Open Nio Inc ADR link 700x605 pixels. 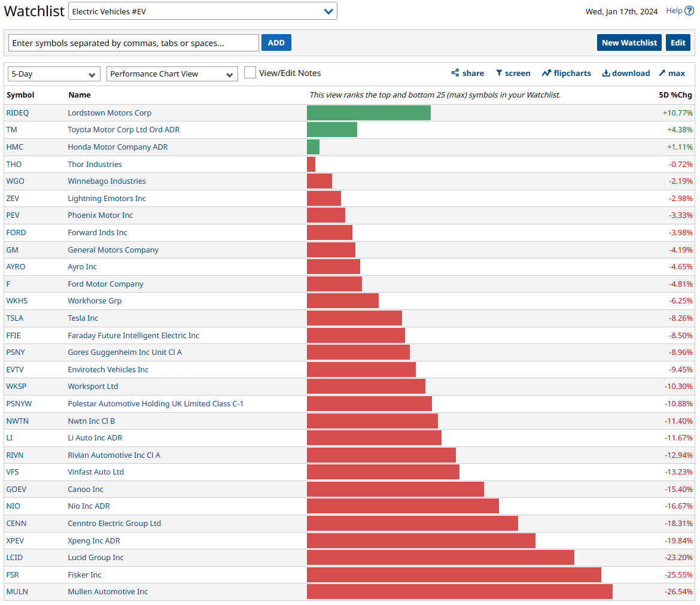[89, 506]
